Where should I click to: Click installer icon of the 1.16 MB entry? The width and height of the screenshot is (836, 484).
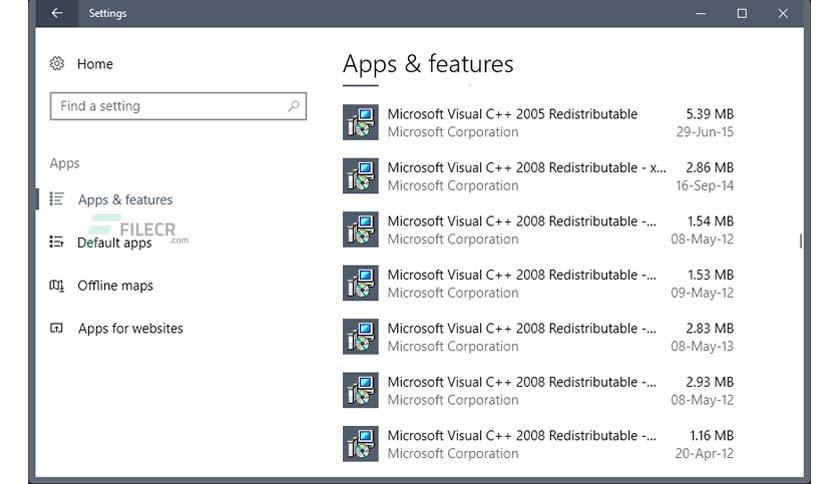pos(360,444)
